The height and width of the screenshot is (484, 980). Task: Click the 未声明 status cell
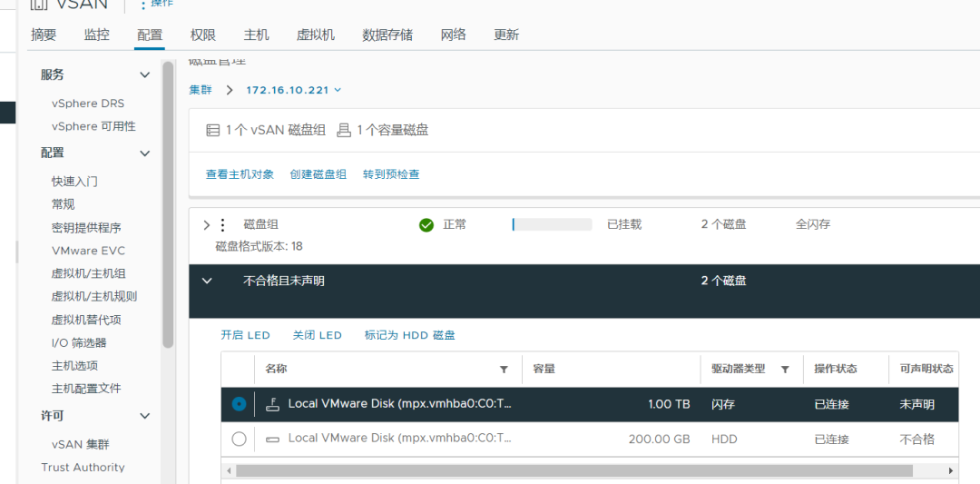point(916,405)
